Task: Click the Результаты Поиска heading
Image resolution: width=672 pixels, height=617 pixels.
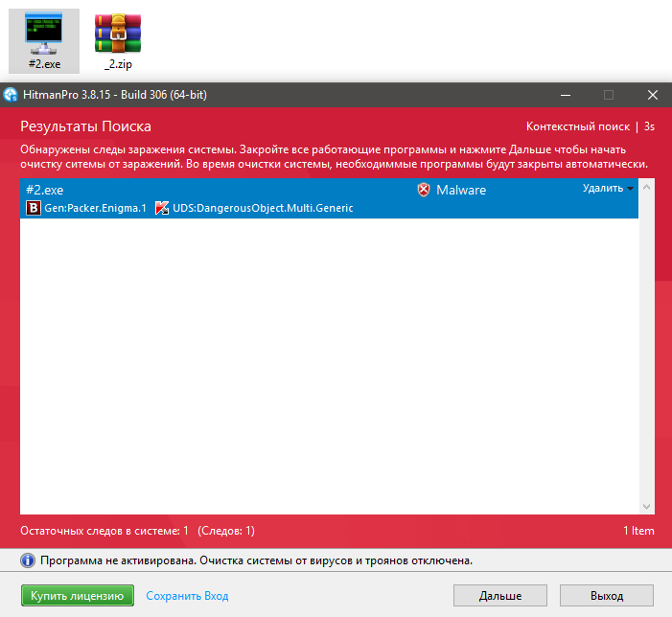Action: (x=85, y=126)
